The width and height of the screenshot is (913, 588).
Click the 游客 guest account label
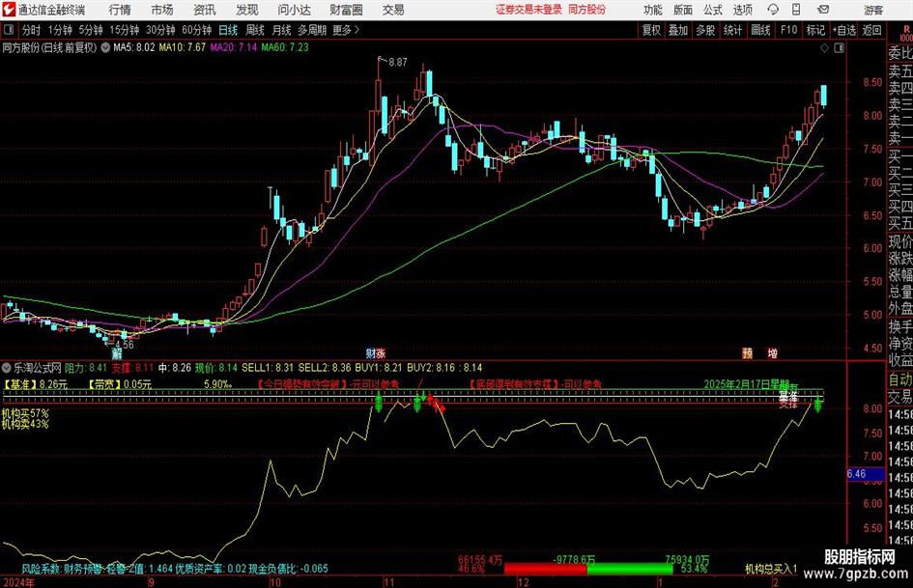click(x=872, y=10)
